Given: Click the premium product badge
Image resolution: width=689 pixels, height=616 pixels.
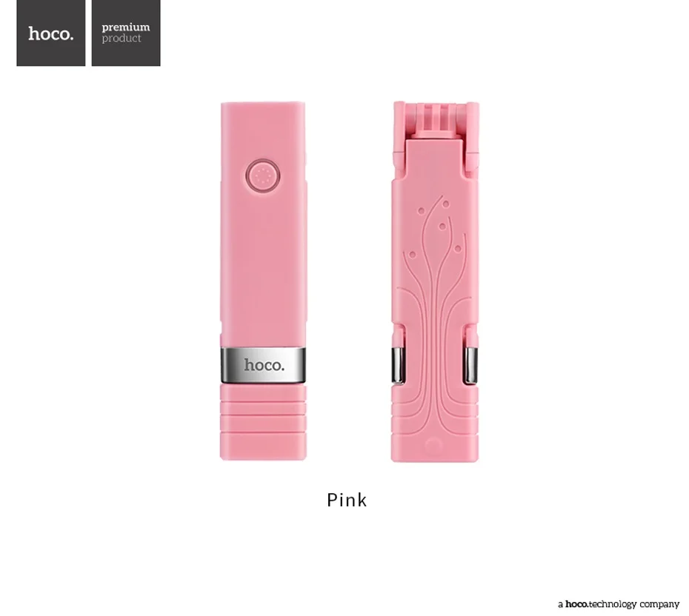Looking at the screenshot, I should (126, 33).
